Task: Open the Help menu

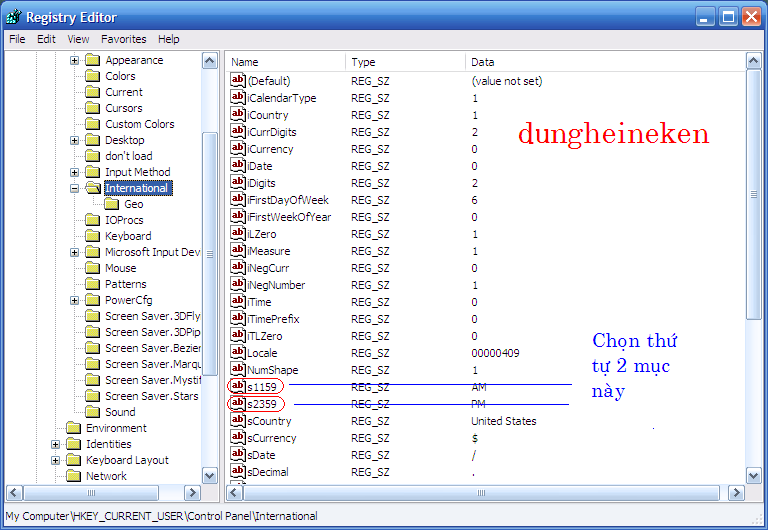Action: tap(168, 39)
